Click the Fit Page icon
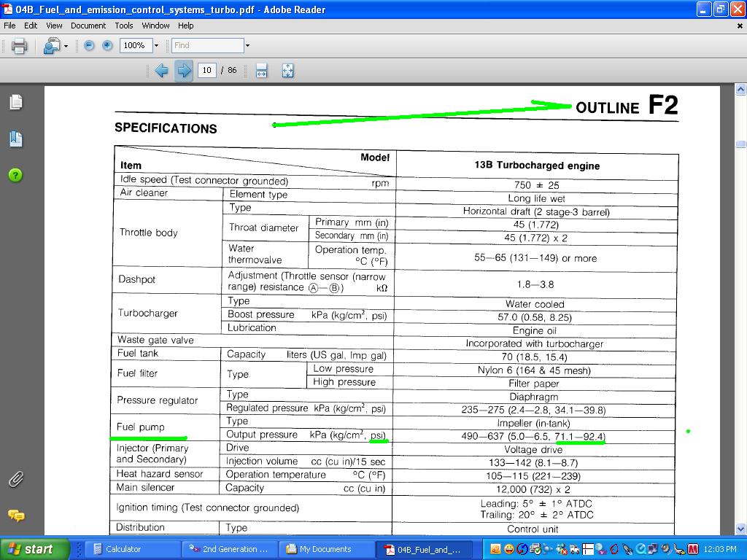The image size is (747, 560). [x=287, y=71]
